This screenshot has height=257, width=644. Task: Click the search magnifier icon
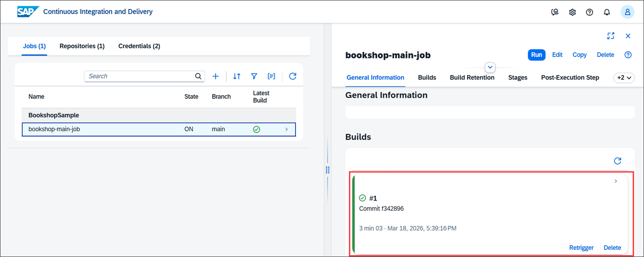point(199,76)
